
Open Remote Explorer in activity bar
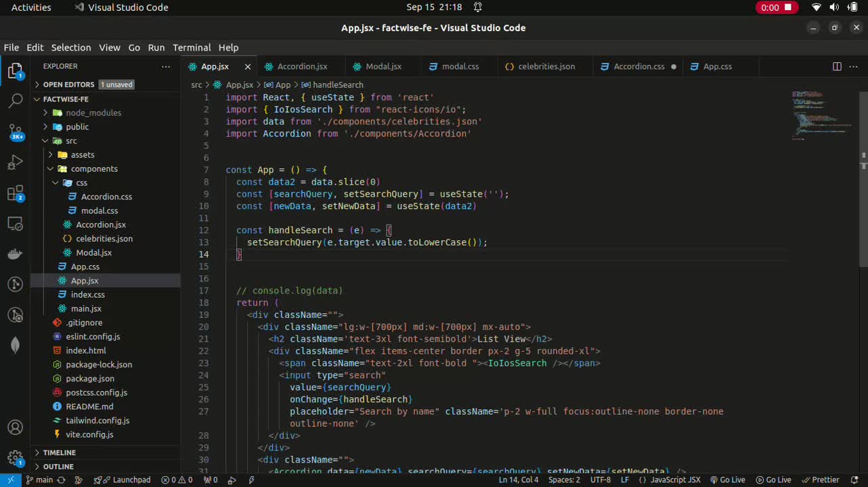[x=15, y=223]
